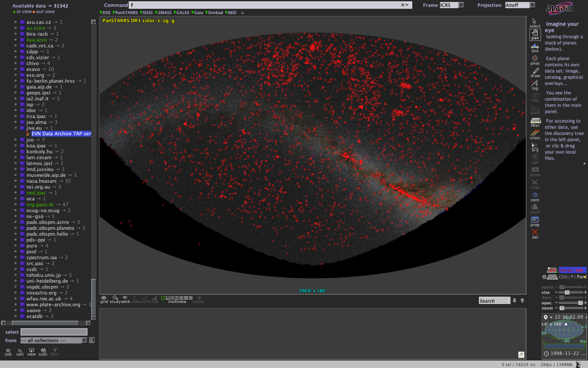Viewport: 588px width, 368px height.
Task: Click the scan icon below the tree
Action: pyautogui.click(x=43, y=352)
